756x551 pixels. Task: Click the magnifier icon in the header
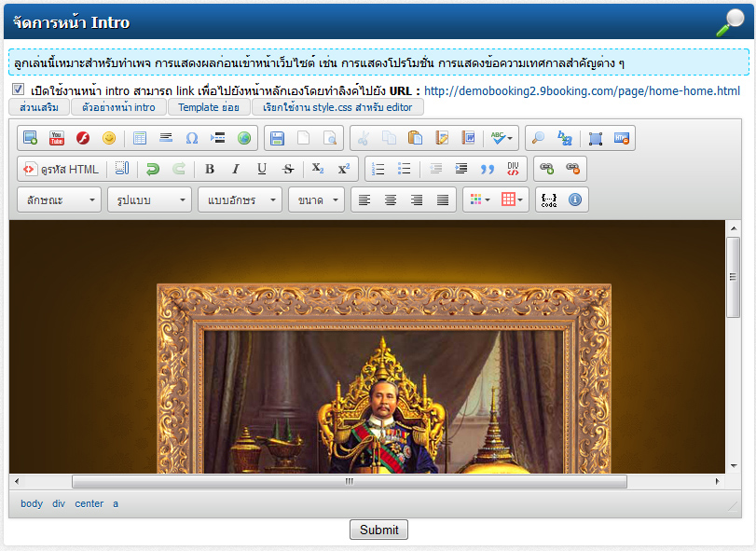click(x=731, y=22)
